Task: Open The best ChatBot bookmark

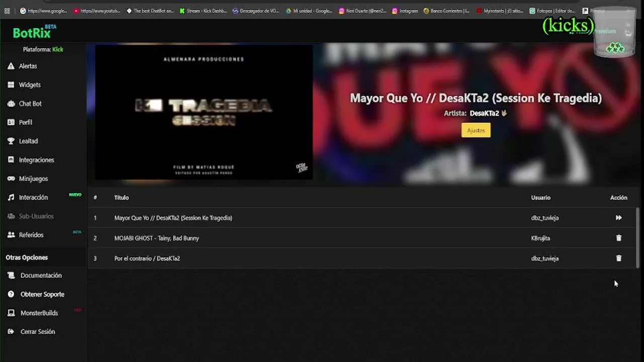Action: pos(150,11)
